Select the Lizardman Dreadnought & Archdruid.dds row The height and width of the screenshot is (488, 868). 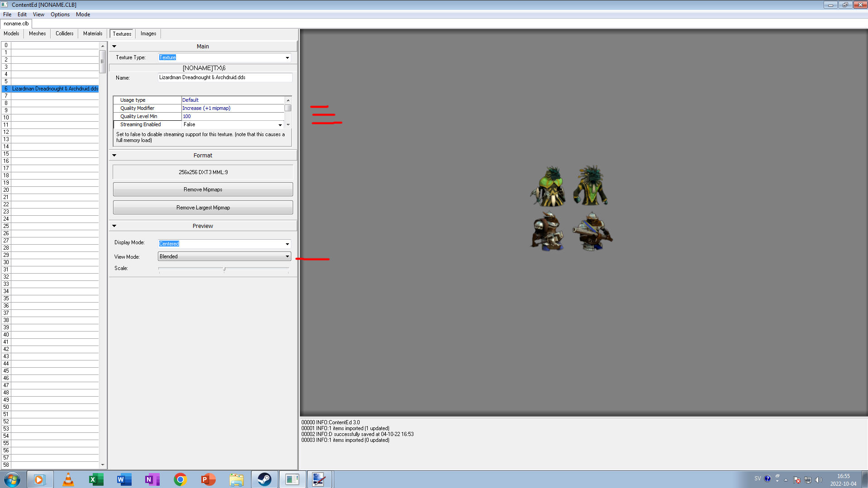point(51,89)
